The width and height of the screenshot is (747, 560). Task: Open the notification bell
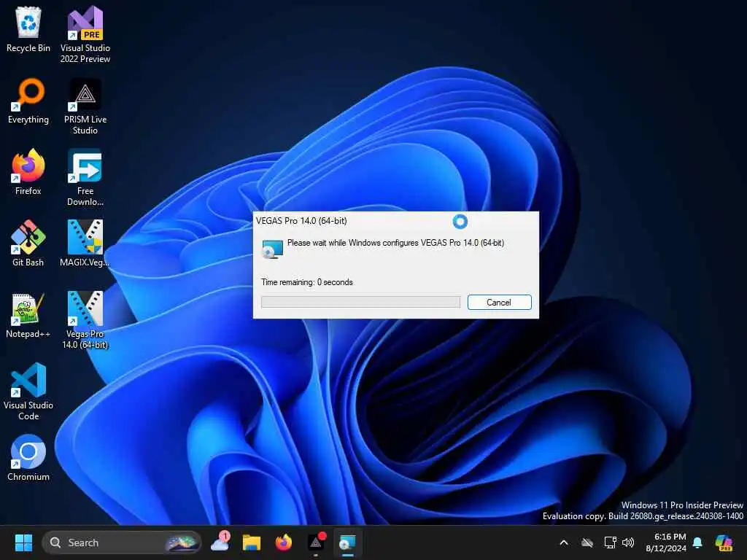[x=697, y=542]
